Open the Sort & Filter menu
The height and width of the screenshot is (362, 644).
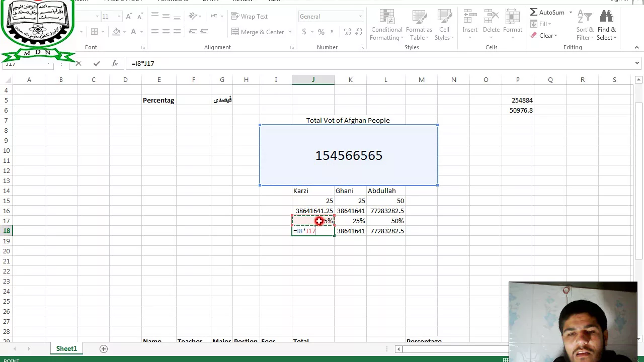point(585,25)
